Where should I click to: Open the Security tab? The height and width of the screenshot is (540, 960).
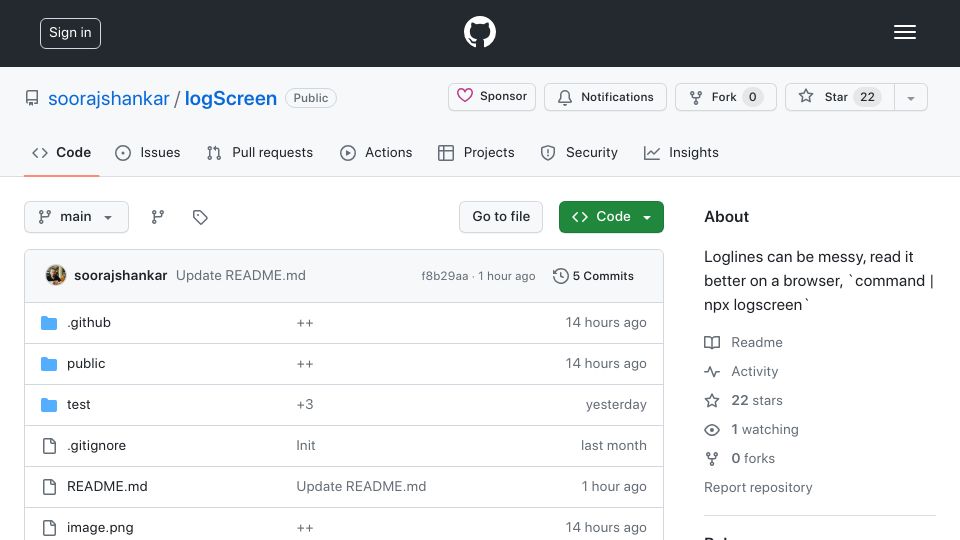[579, 152]
